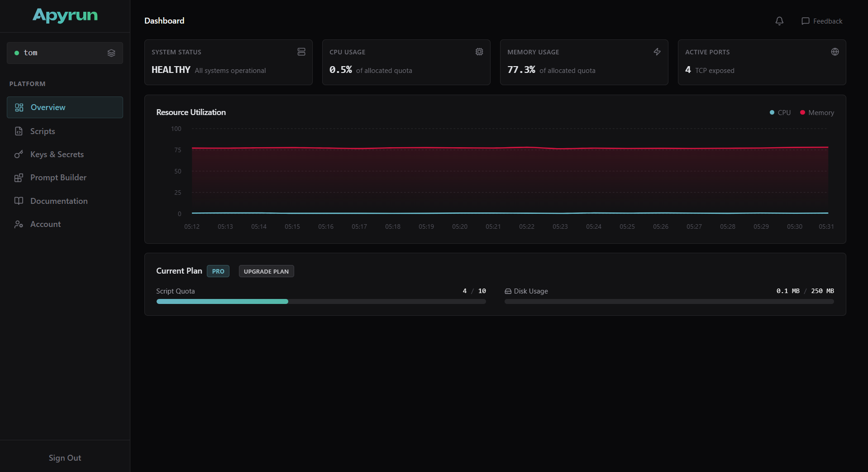Viewport: 868px width, 472px height.
Task: Open the Feedback dialog
Action: [x=821, y=21]
